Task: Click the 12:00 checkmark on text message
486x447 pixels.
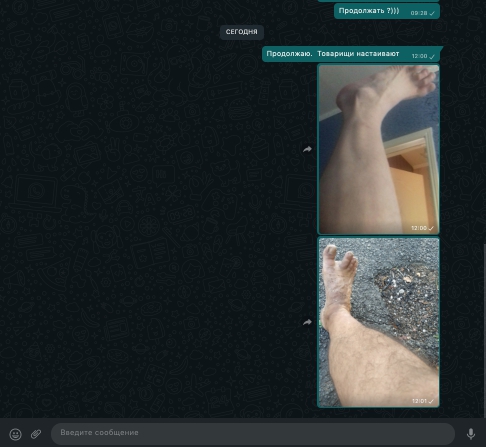Action: tap(432, 57)
